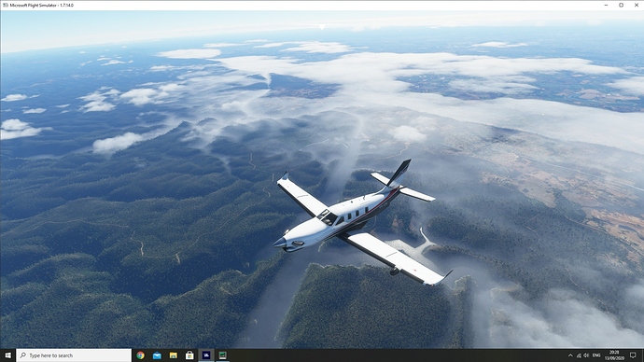644x362 pixels.
Task: Open the Mail app on taskbar
Action: point(157,355)
